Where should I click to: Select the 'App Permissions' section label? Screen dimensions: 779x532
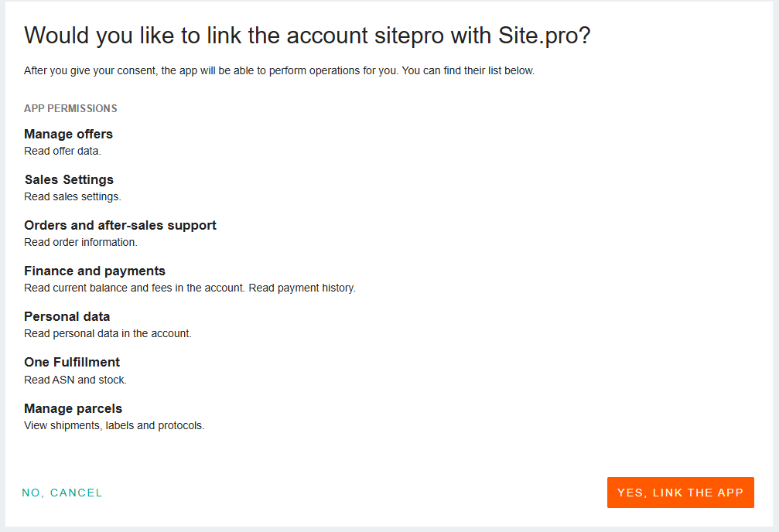point(70,108)
